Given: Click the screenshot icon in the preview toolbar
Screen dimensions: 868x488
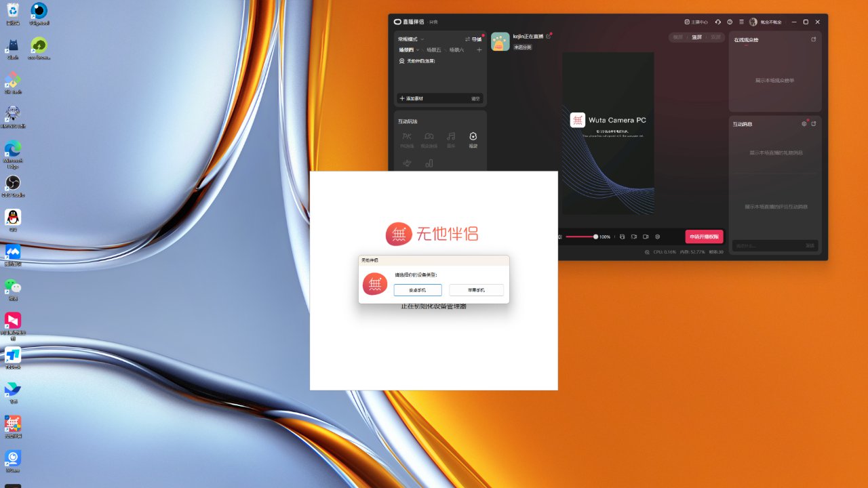Looking at the screenshot, I should [622, 237].
